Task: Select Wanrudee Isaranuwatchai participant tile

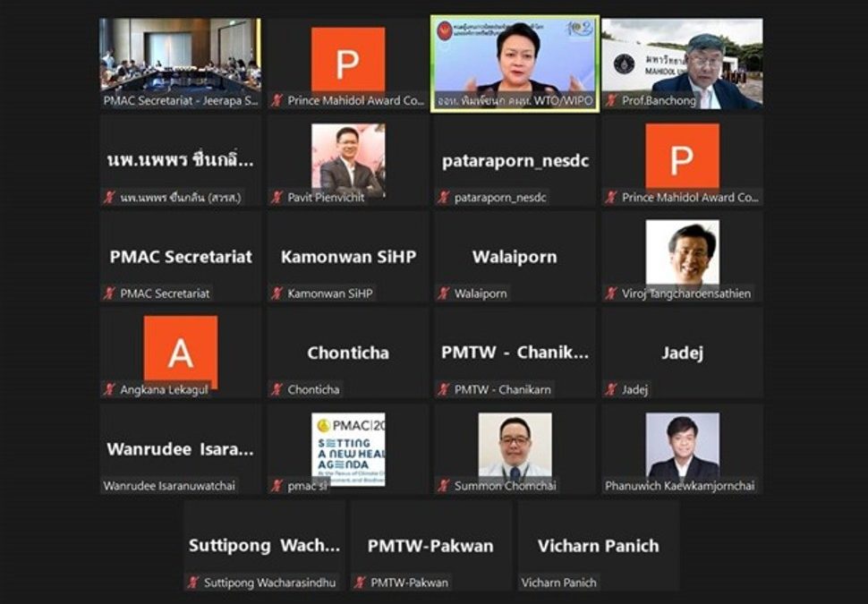Action: pyautogui.click(x=180, y=449)
